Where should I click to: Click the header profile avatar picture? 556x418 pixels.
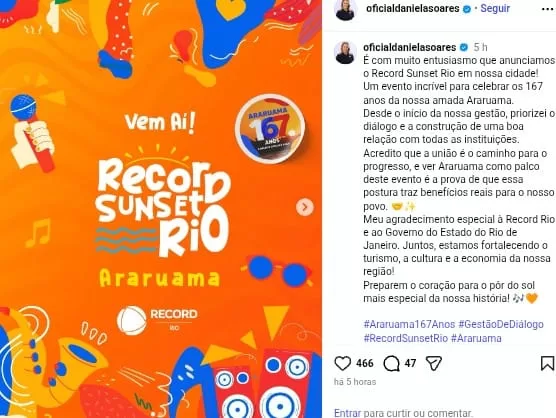(346, 9)
